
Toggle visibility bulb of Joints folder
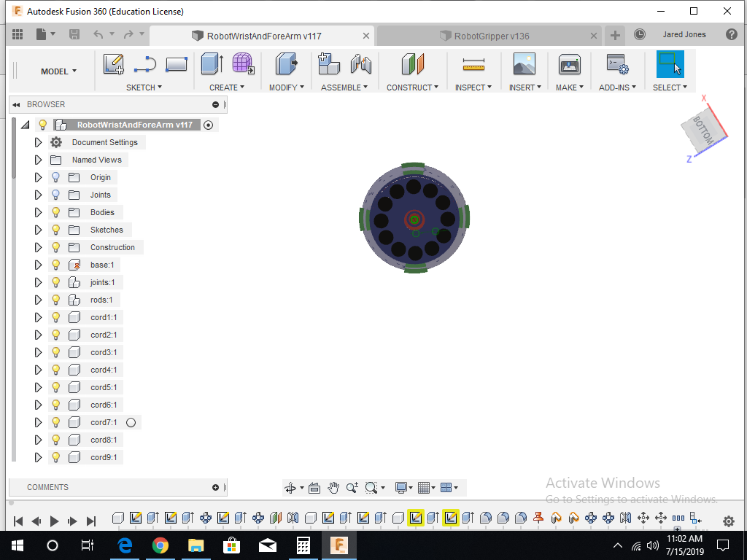(x=55, y=195)
